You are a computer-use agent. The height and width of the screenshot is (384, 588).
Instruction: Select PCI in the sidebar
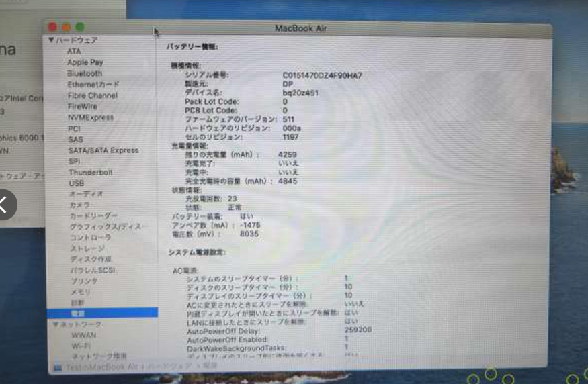[x=74, y=128]
